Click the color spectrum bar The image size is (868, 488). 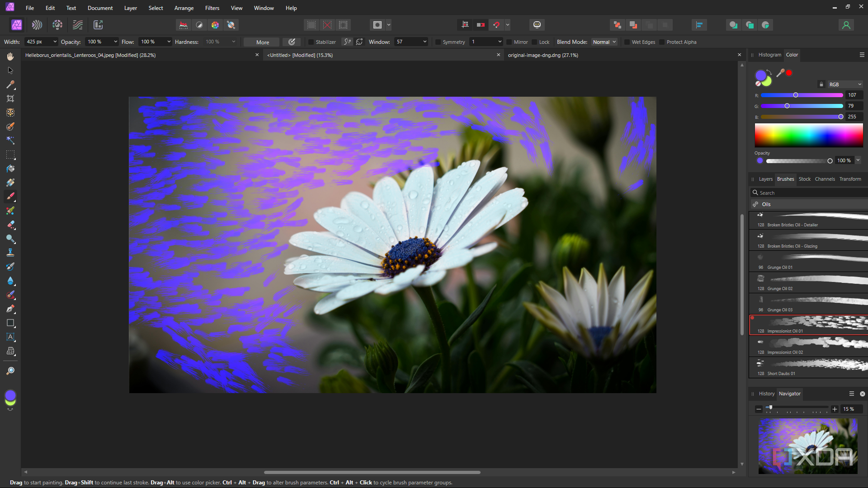tap(809, 135)
